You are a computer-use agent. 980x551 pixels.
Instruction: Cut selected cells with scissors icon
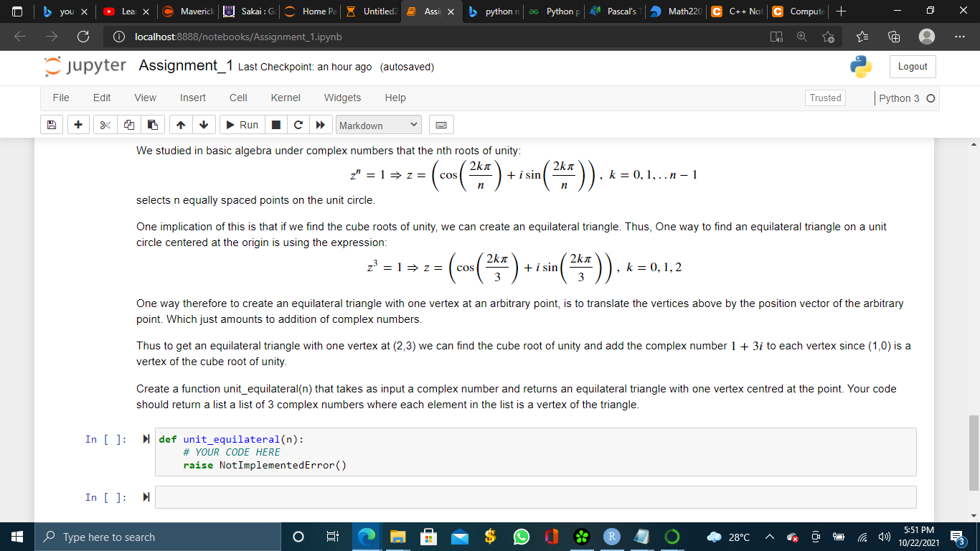pyautogui.click(x=104, y=125)
